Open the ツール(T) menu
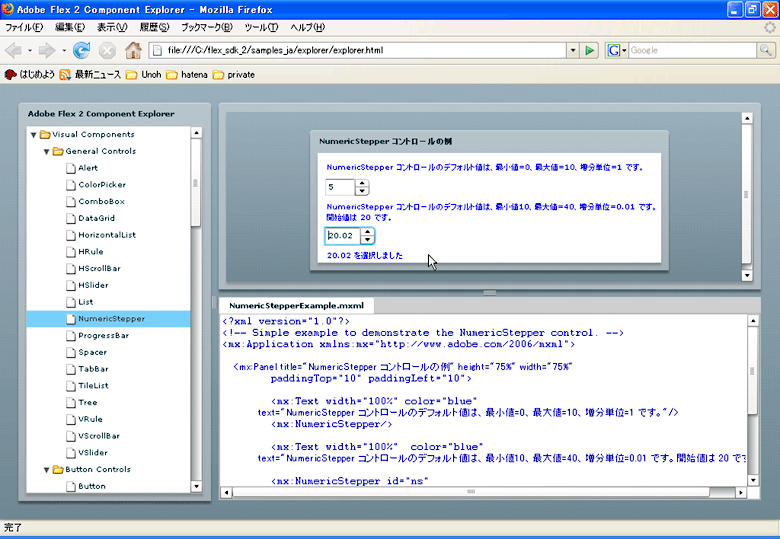This screenshot has height=539, width=780. point(261,27)
